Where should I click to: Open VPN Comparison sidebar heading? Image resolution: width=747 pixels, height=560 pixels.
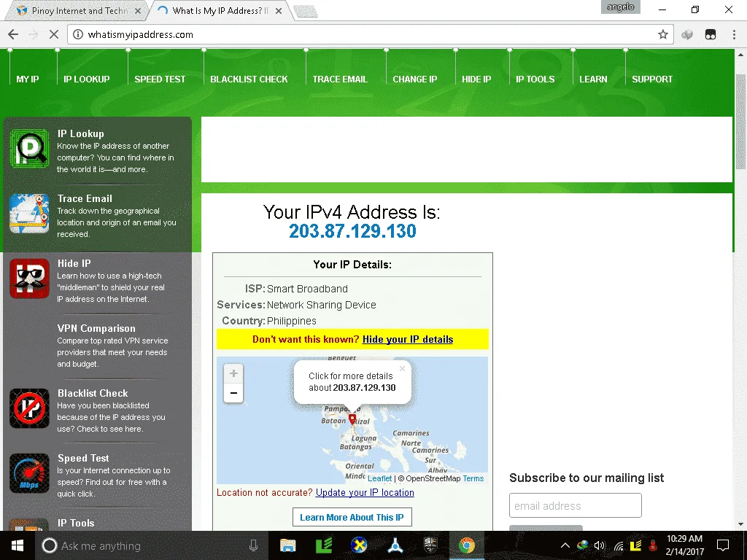point(96,328)
